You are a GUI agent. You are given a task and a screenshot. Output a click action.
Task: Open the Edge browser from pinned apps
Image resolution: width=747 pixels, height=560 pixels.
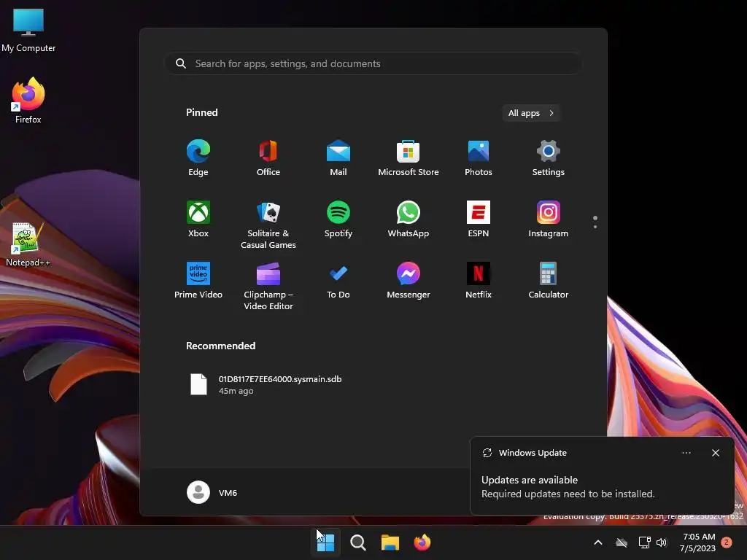tap(198, 158)
